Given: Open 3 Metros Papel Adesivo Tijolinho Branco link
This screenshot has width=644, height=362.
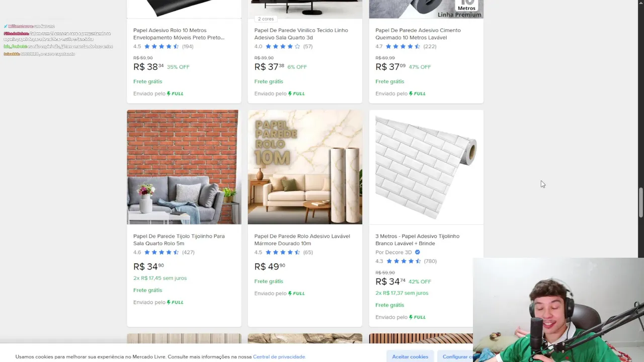Looking at the screenshot, I should tap(417, 240).
